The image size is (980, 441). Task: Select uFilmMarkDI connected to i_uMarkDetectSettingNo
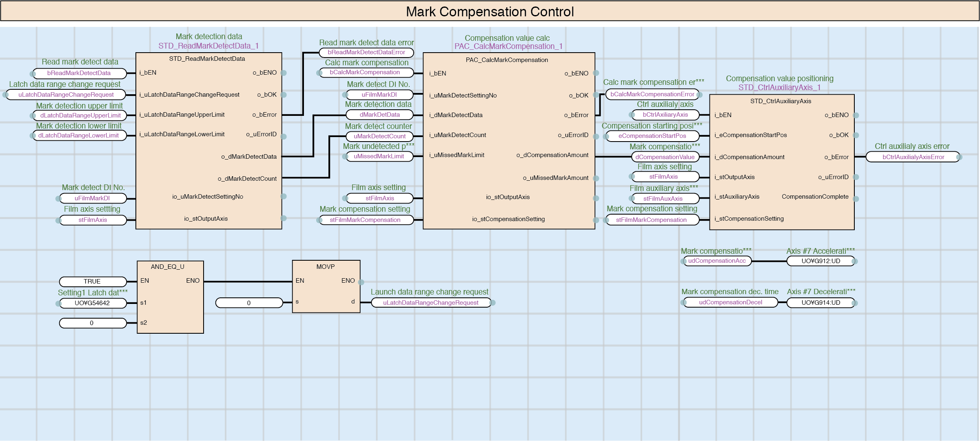coord(379,95)
